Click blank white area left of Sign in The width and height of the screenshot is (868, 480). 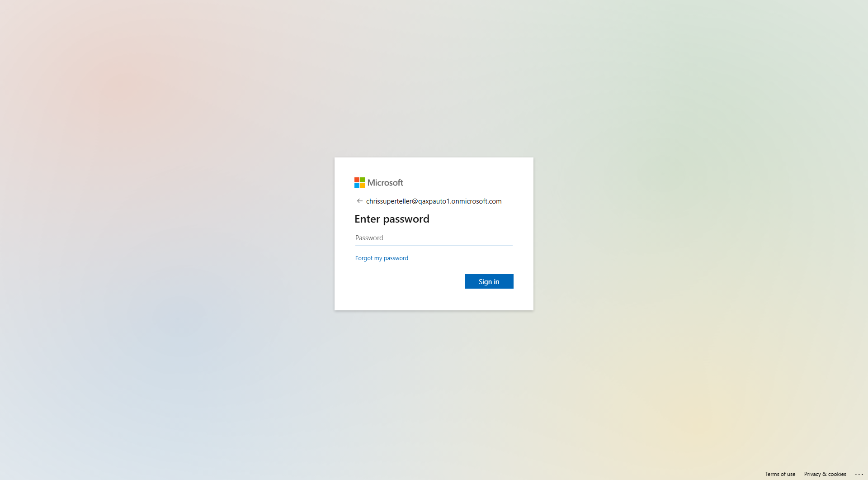coord(407,281)
